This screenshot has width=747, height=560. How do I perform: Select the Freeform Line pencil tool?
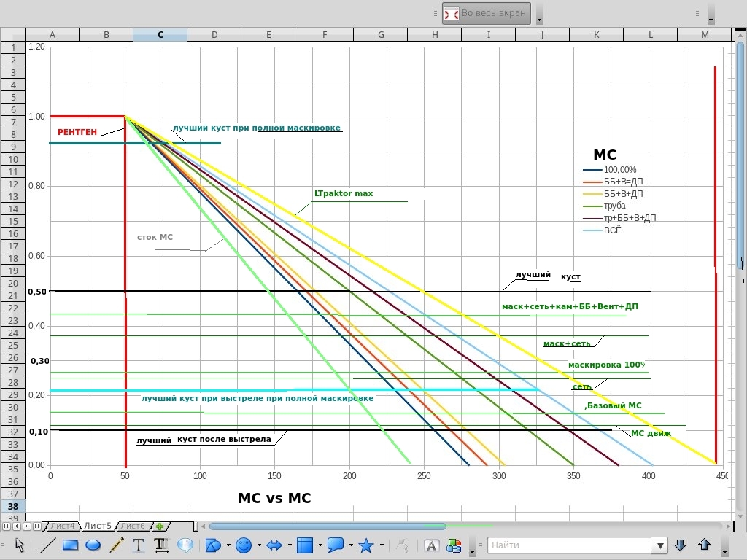pos(116,545)
